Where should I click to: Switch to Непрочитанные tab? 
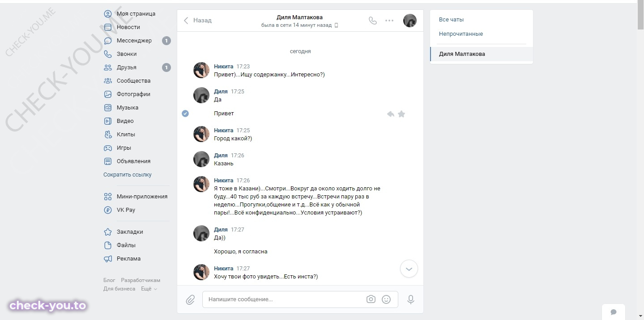click(x=461, y=34)
